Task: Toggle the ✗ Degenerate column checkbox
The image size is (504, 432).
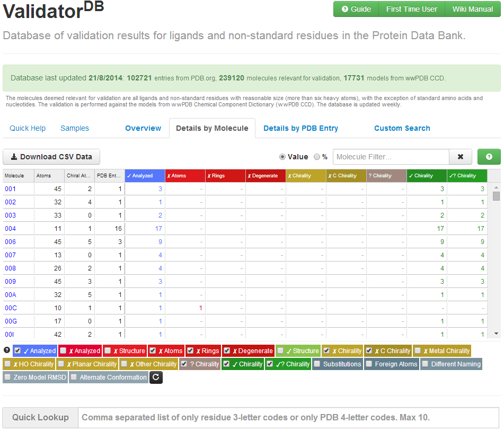Action: 227,351
